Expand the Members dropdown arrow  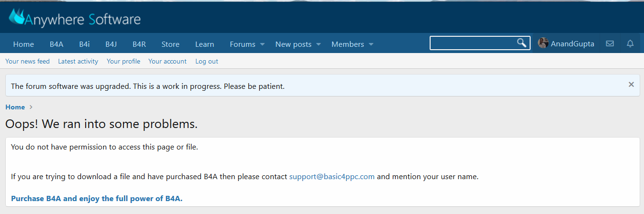tap(371, 44)
